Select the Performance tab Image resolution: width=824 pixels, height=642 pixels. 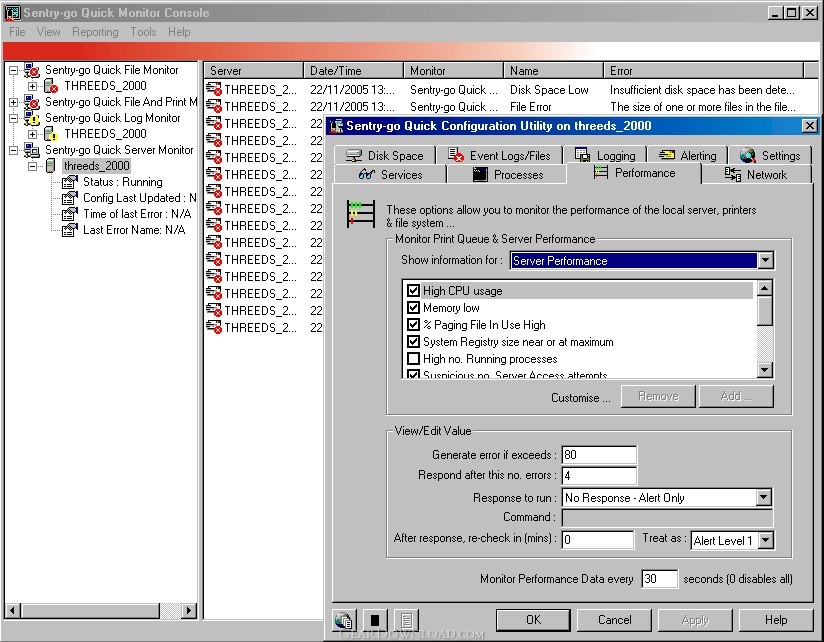[x=634, y=173]
